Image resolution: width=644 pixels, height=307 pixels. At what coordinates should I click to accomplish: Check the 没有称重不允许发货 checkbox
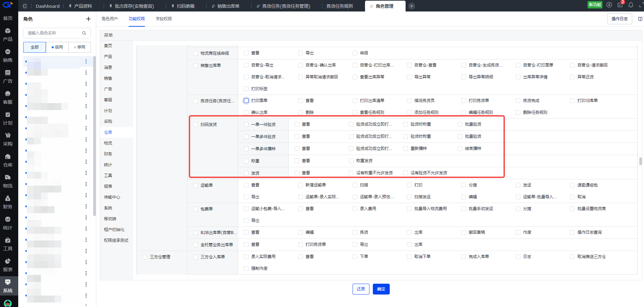tap(351, 173)
